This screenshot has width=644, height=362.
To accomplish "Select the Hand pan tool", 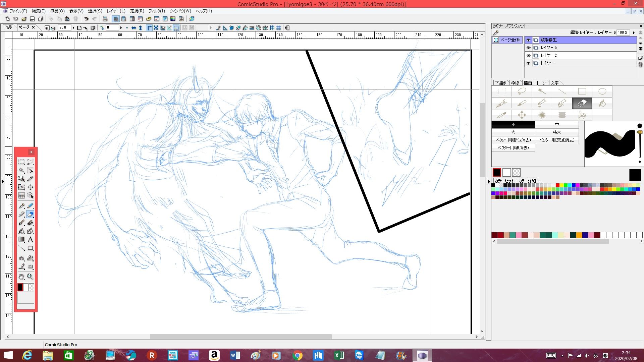I will [x=21, y=277].
